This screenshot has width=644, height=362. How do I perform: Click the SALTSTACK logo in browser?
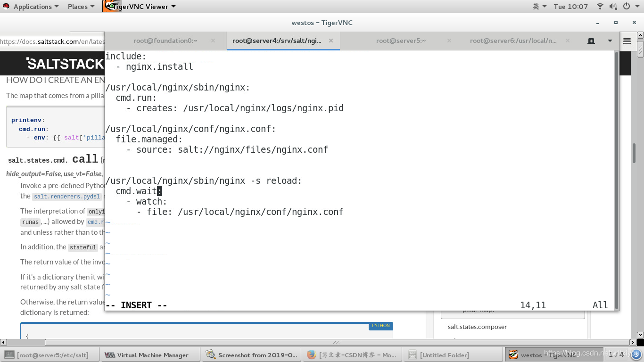[65, 64]
